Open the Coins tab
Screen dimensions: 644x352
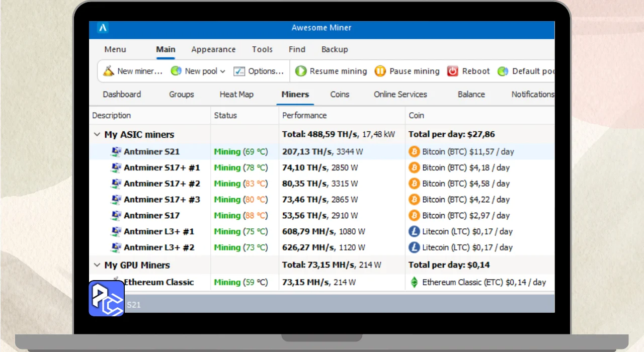pyautogui.click(x=340, y=94)
